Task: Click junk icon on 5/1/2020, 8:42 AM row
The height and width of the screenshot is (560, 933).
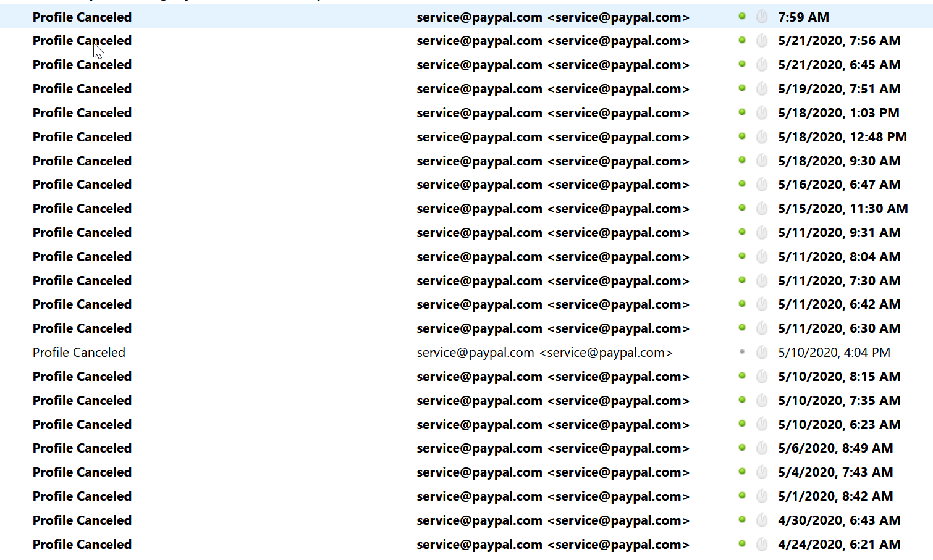Action: click(x=762, y=496)
